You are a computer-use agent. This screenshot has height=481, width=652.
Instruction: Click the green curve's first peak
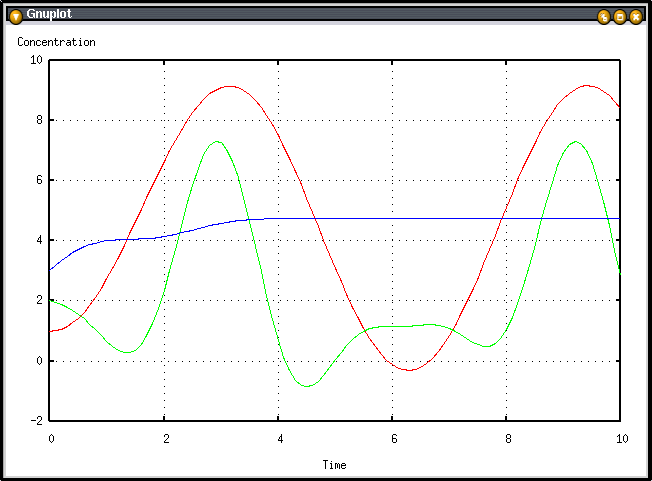click(x=216, y=141)
